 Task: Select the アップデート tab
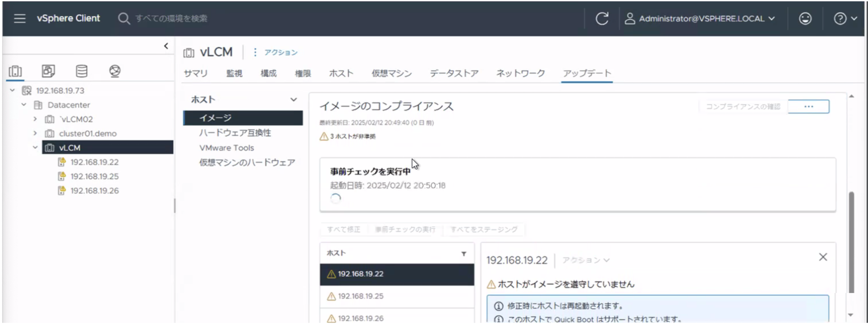[587, 74]
